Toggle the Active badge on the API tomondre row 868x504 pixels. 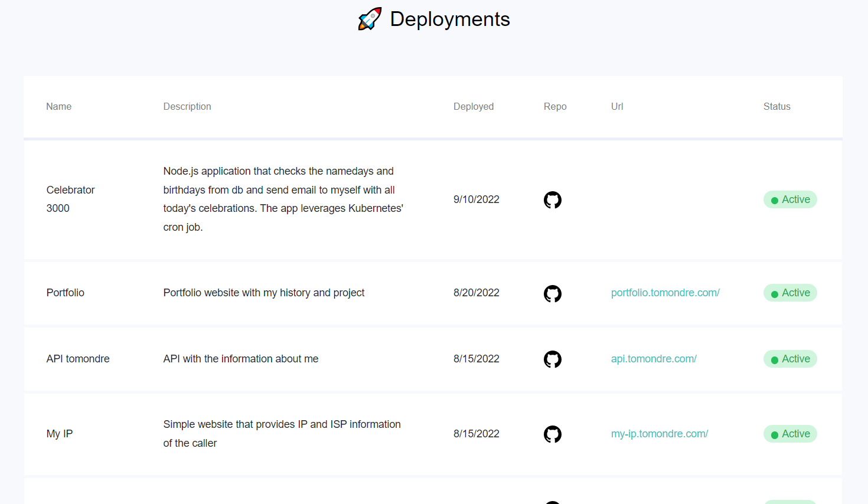pos(790,359)
